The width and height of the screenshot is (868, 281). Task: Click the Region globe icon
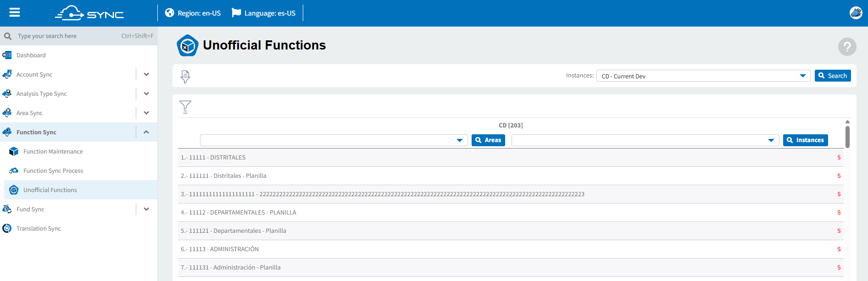tap(170, 13)
